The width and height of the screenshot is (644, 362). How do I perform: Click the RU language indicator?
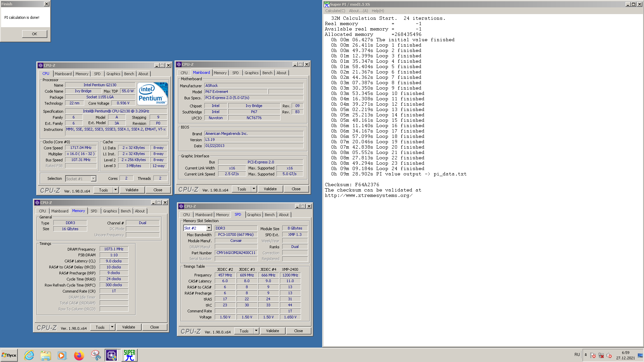click(577, 355)
